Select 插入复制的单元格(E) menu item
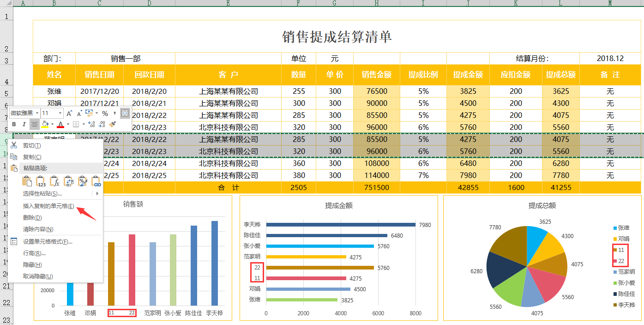Screen dimensions: 644x325 click(55, 206)
